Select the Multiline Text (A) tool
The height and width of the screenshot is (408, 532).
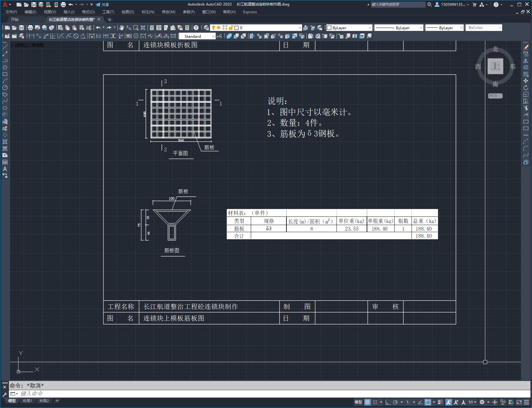5,169
